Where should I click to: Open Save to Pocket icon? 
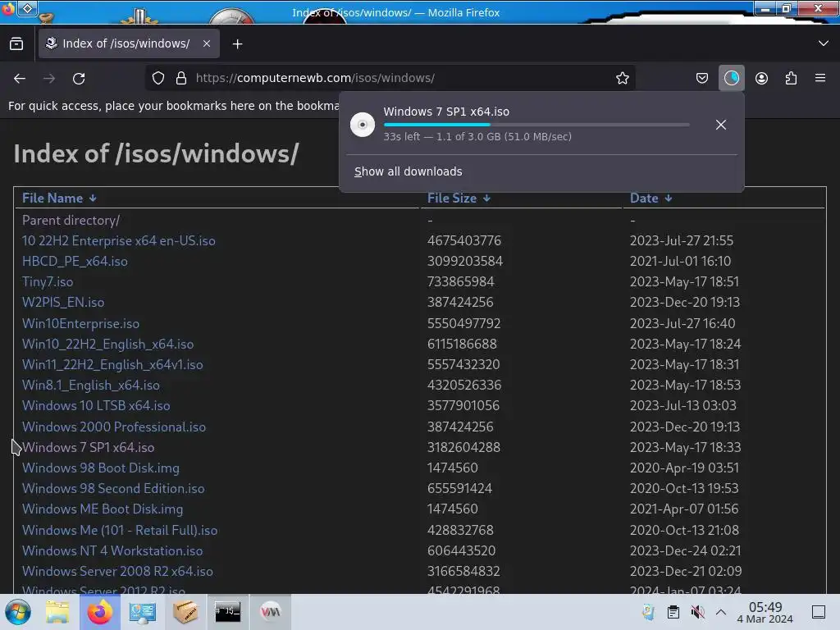click(702, 78)
